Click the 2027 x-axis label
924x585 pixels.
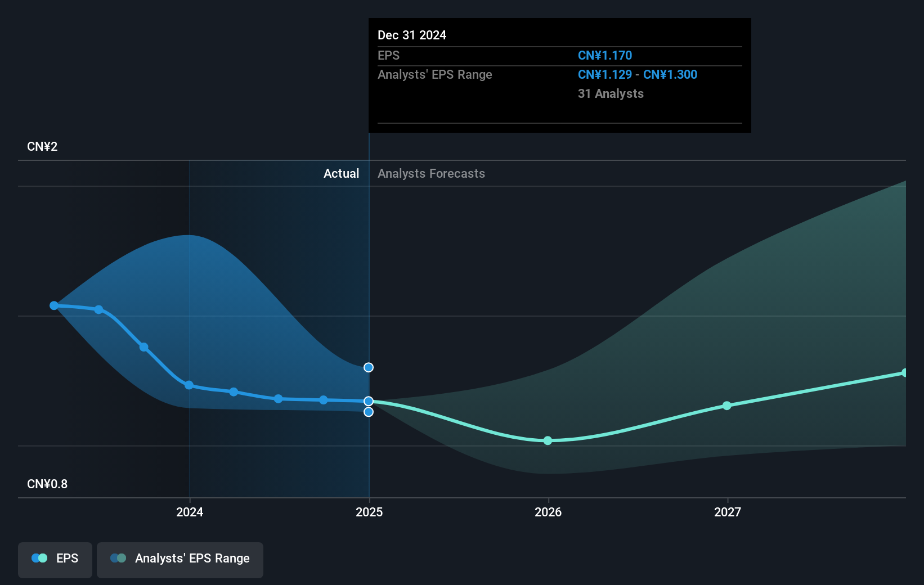728,512
